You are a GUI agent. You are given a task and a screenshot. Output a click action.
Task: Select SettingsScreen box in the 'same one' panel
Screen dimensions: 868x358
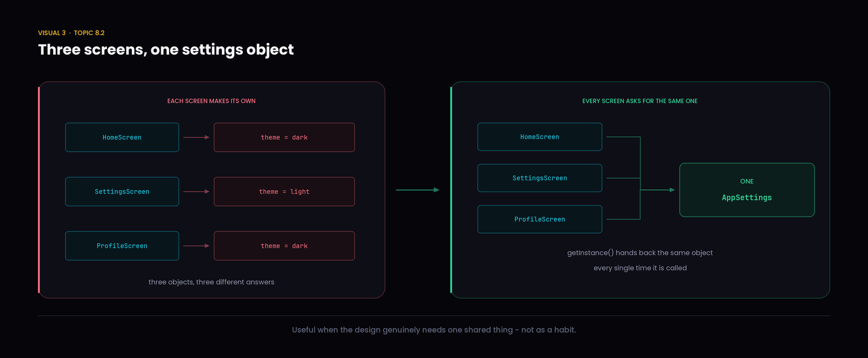pyautogui.click(x=540, y=178)
